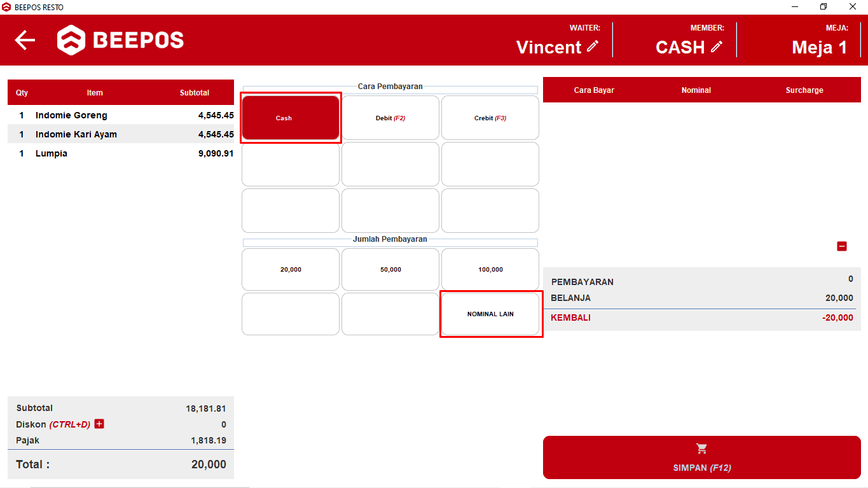
Task: Select the Indomie Goreng row
Action: pyautogui.click(x=121, y=115)
